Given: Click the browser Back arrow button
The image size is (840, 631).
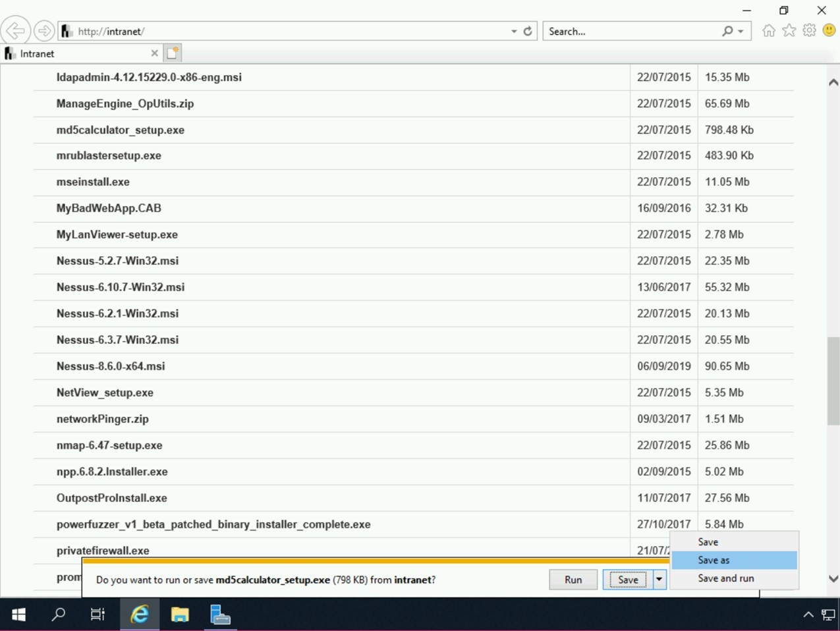Looking at the screenshot, I should (15, 31).
